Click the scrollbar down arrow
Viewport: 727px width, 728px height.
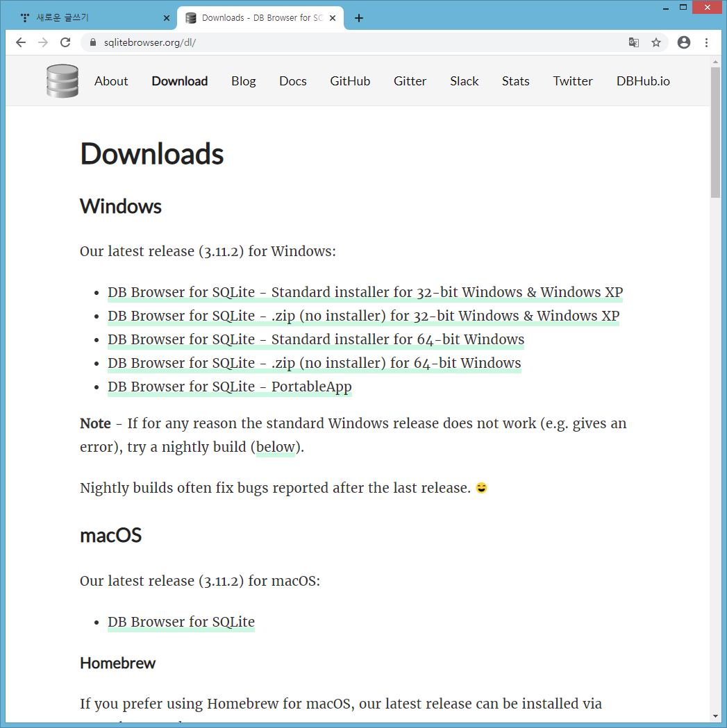pyautogui.click(x=715, y=717)
